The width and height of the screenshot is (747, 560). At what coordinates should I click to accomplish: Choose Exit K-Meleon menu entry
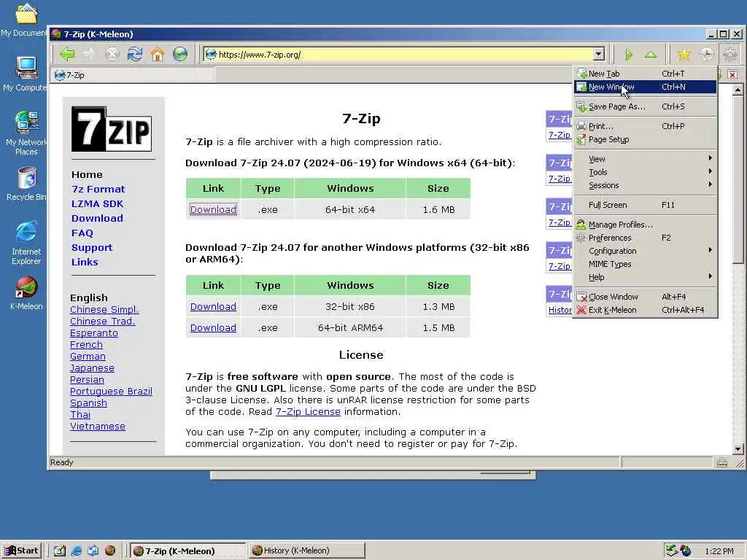point(645,309)
